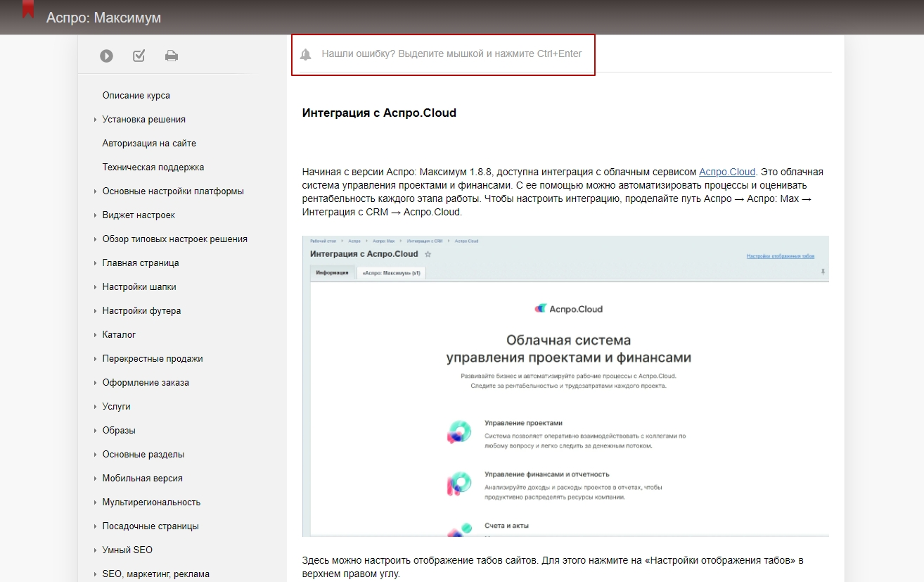Screen dimensions: 924x582
Task: Open the Умный SEO menu item
Action: 127,550
